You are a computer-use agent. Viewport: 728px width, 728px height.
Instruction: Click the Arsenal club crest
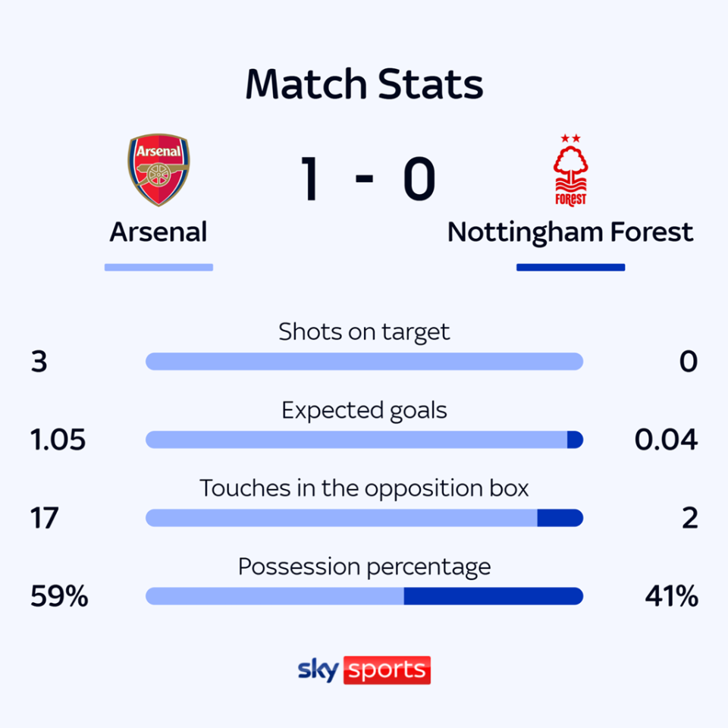click(x=158, y=171)
